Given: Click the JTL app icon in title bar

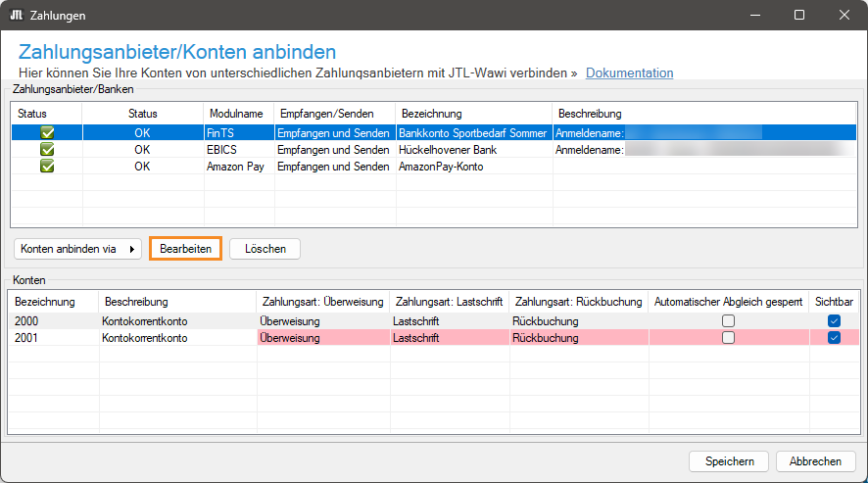Looking at the screenshot, I should [x=17, y=16].
